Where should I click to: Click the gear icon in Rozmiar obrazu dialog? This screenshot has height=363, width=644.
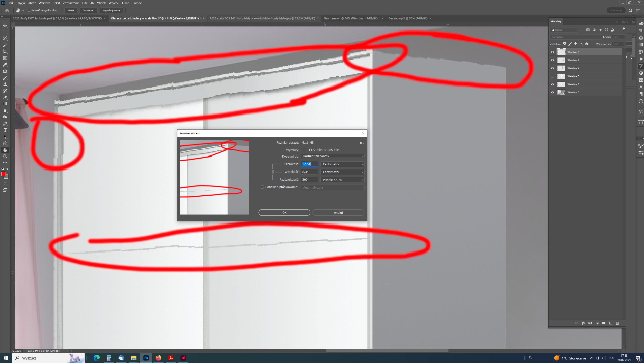coord(361,142)
